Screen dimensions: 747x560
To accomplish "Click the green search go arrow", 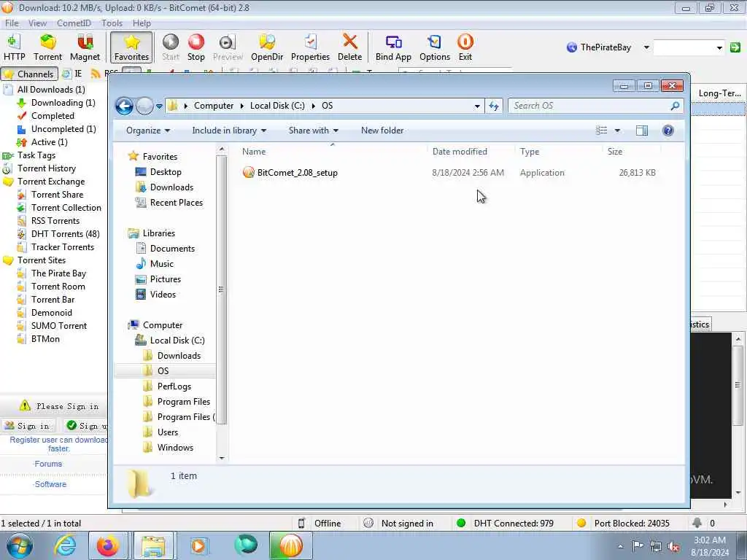I will point(735,47).
